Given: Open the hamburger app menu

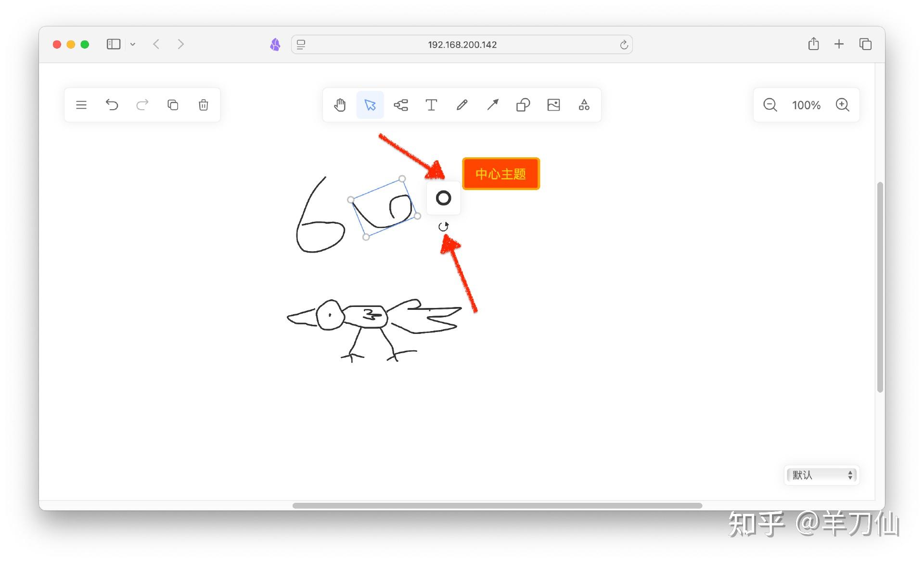Looking at the screenshot, I should (x=81, y=105).
